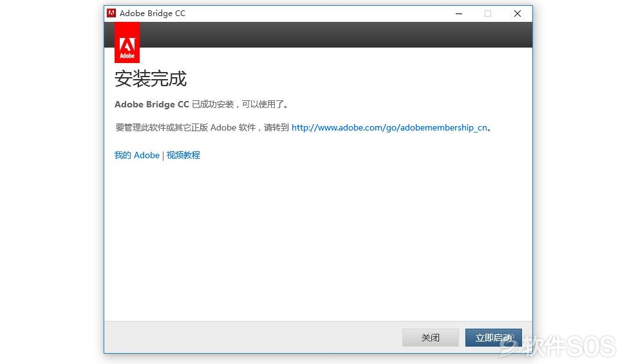Open the 视频教程 video tutorial link

point(183,155)
